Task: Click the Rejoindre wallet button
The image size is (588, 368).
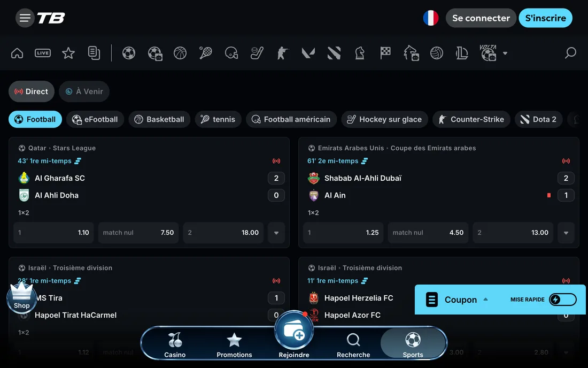Action: click(x=294, y=331)
